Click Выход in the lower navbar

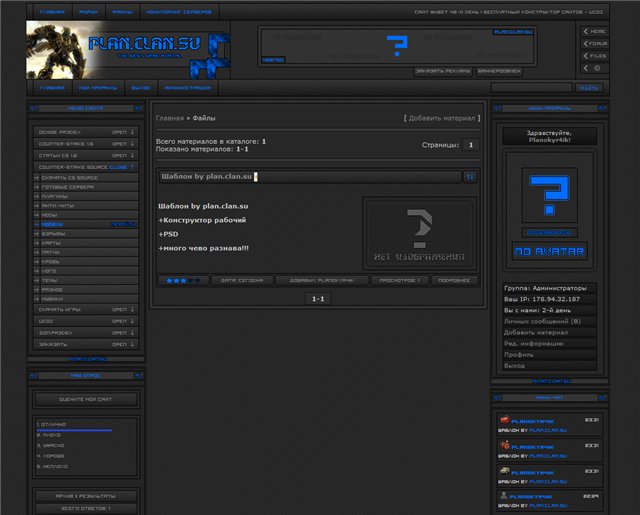(x=141, y=88)
